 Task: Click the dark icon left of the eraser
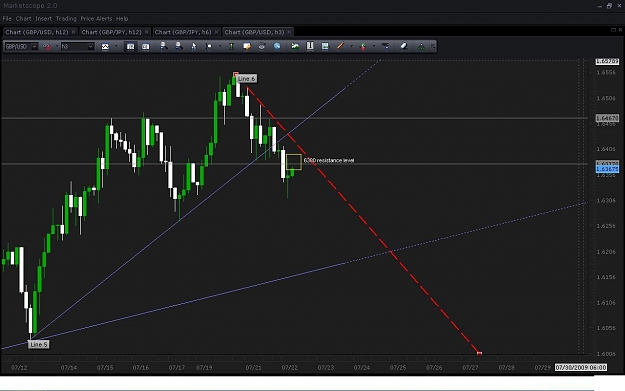click(x=385, y=47)
